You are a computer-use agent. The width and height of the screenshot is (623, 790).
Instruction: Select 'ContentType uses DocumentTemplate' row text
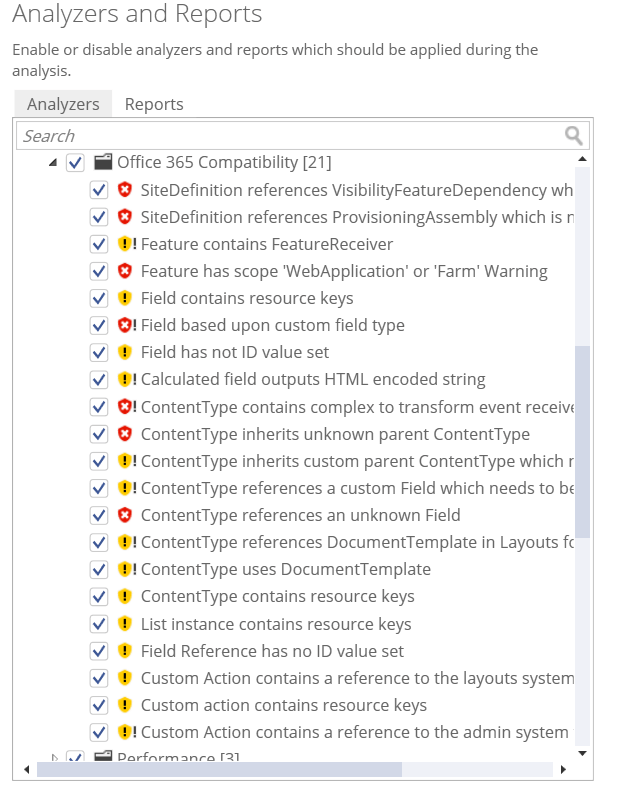[286, 569]
